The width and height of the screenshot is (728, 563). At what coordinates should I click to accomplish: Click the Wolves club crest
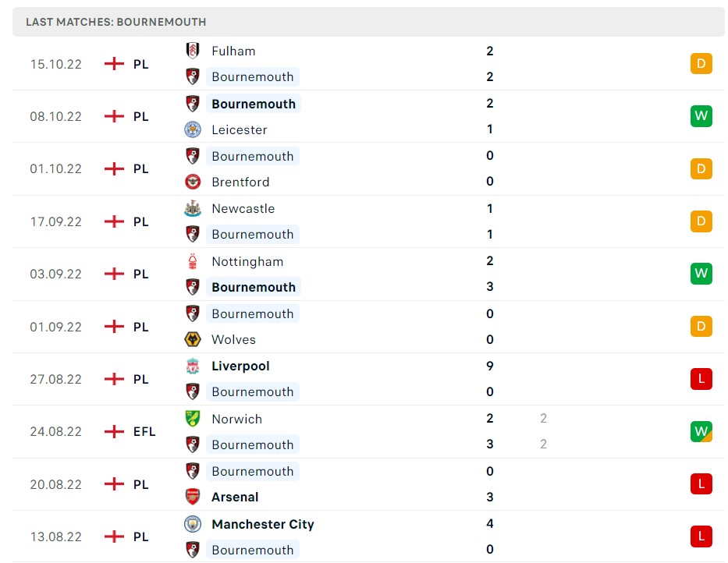click(x=193, y=339)
